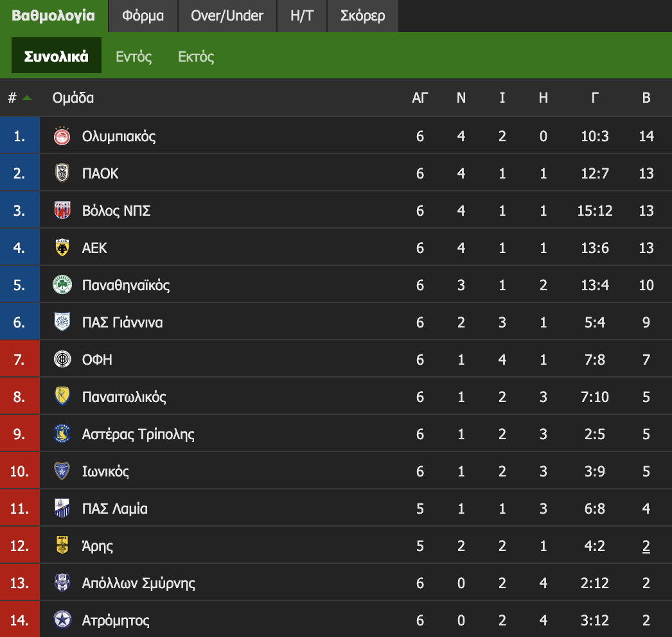Image resolution: width=672 pixels, height=637 pixels.
Task: Open the ΠΑΣ Γιάννινα team link
Action: pyautogui.click(x=122, y=322)
